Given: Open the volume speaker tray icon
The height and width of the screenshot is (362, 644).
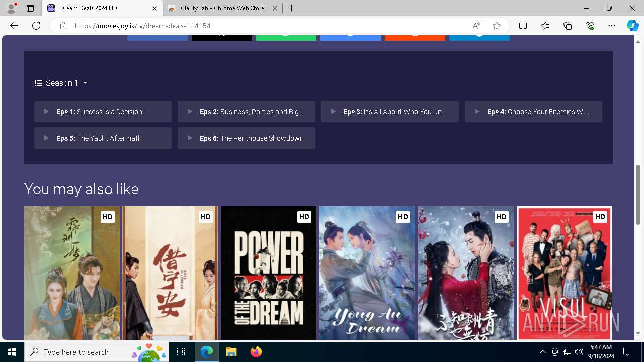Looking at the screenshot, I should coord(579,352).
